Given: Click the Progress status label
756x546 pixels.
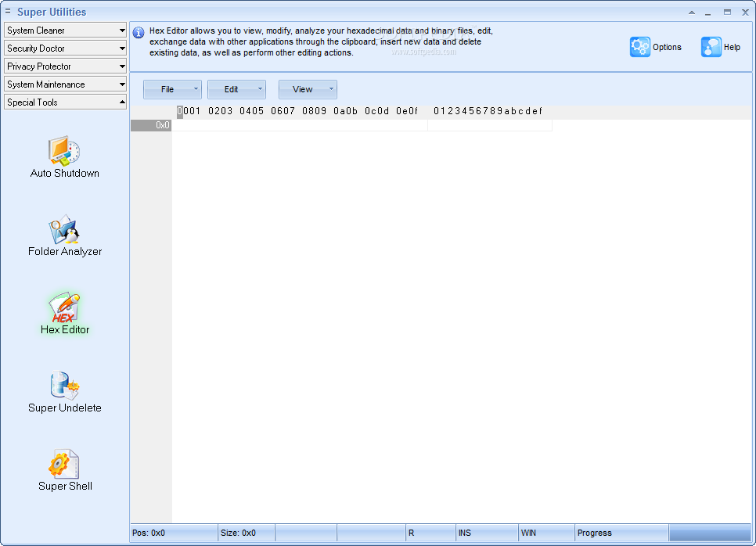Looking at the screenshot, I should 595,533.
